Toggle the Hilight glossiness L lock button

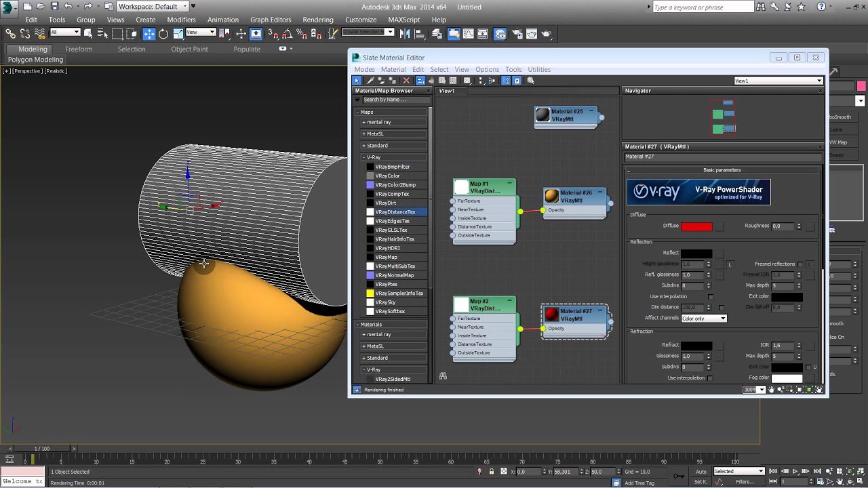(x=730, y=264)
